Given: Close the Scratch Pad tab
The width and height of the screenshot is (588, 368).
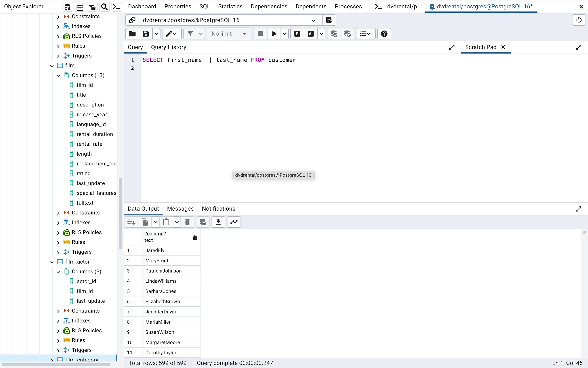Looking at the screenshot, I should [x=503, y=47].
